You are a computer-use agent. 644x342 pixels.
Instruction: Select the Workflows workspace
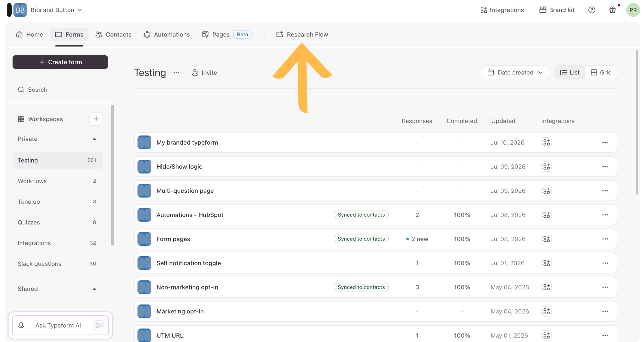58,181
